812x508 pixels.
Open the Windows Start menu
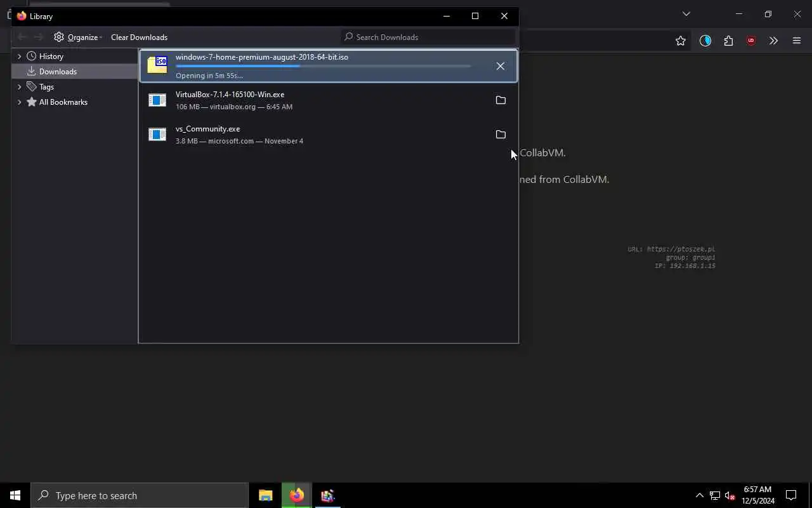tap(15, 495)
